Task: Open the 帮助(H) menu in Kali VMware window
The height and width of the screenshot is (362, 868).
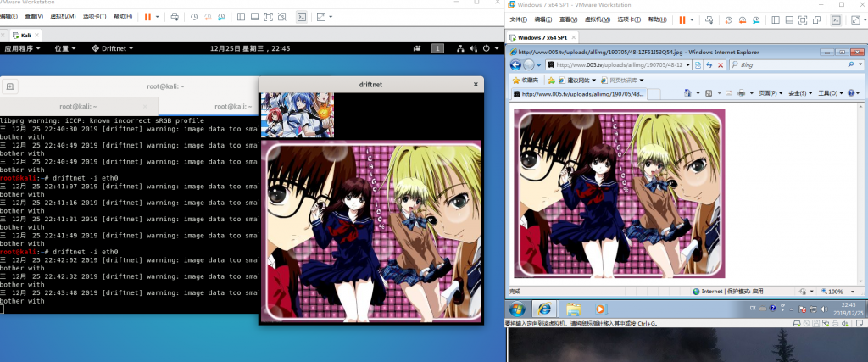Action: (x=123, y=17)
